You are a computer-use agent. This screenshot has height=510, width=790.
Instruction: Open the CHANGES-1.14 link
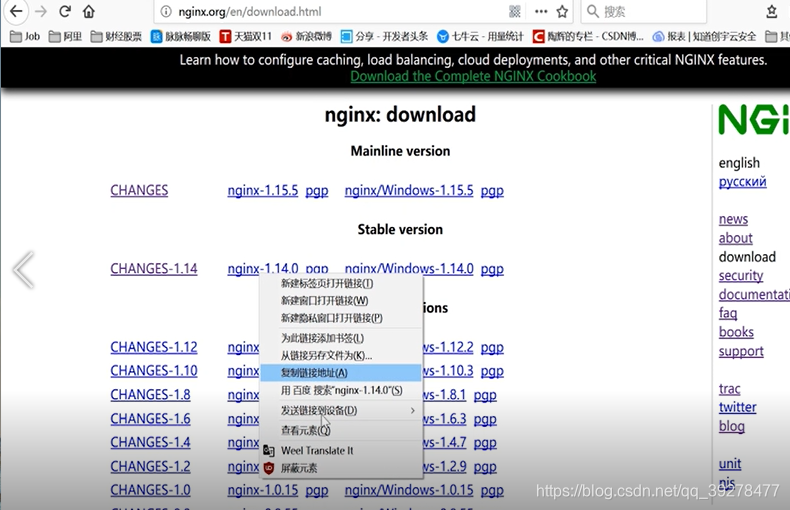point(154,269)
